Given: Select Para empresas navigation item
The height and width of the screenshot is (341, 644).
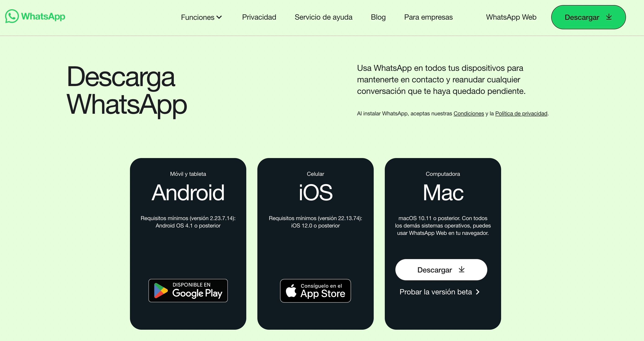Looking at the screenshot, I should tap(428, 17).
